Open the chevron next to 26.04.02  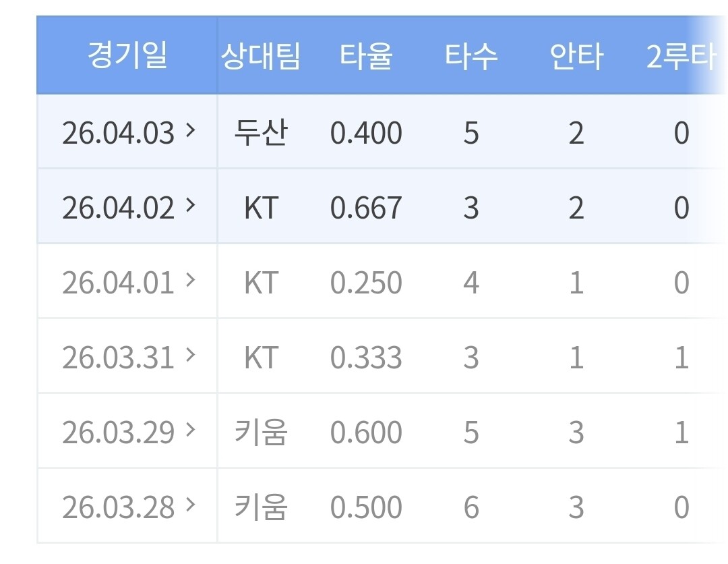tap(190, 205)
